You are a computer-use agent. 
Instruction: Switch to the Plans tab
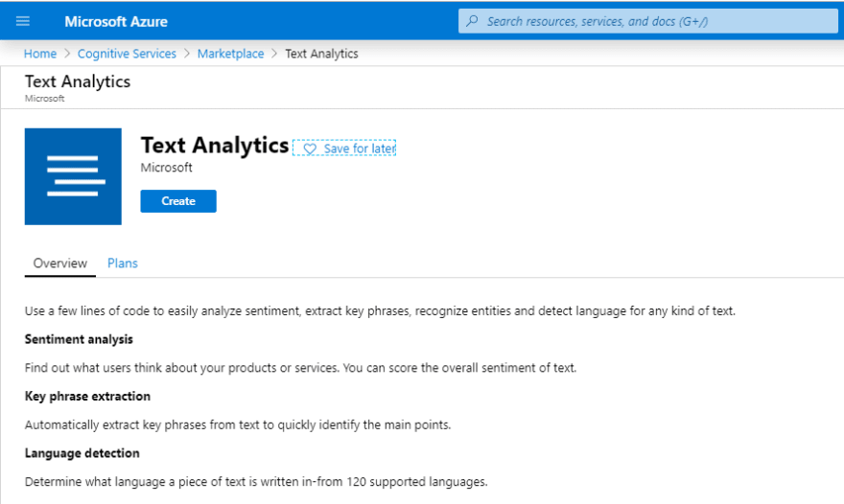click(x=123, y=263)
